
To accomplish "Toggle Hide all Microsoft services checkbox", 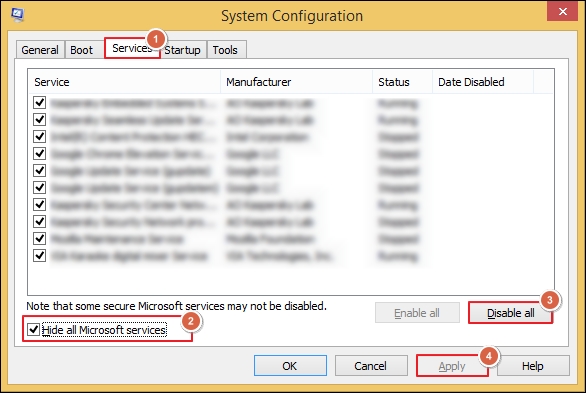I will [x=34, y=329].
